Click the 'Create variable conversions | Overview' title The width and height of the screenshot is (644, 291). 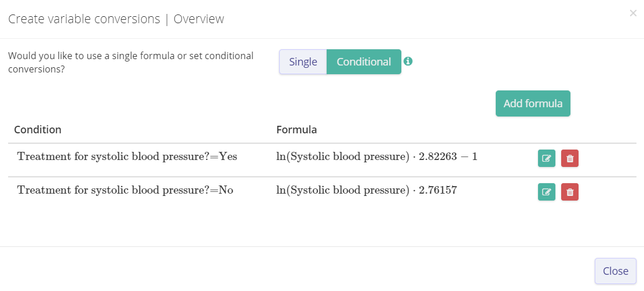[x=116, y=19]
